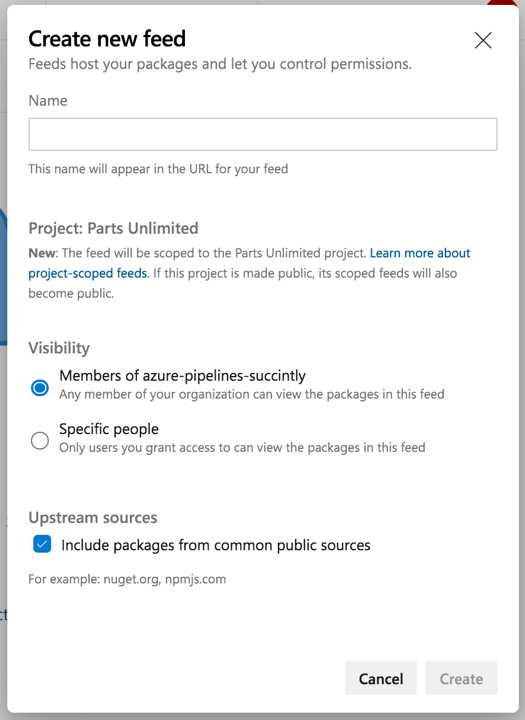Click the 'Create new feed' heading

pyautogui.click(x=107, y=39)
